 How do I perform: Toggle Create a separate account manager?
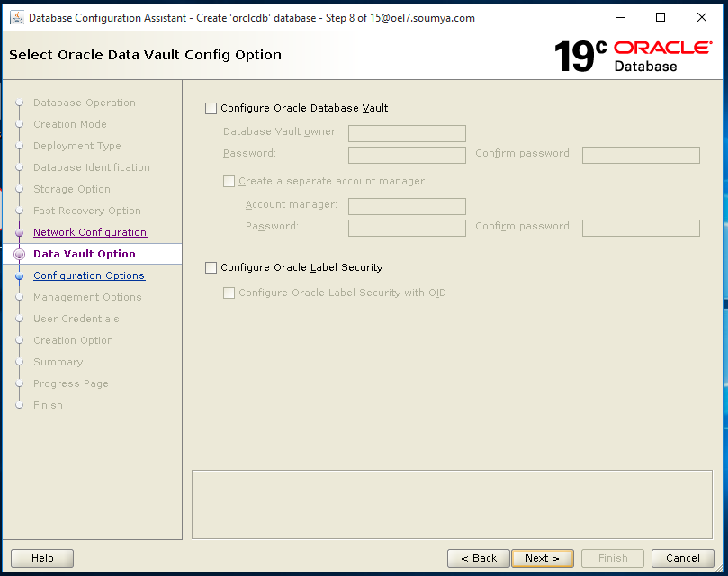click(229, 181)
